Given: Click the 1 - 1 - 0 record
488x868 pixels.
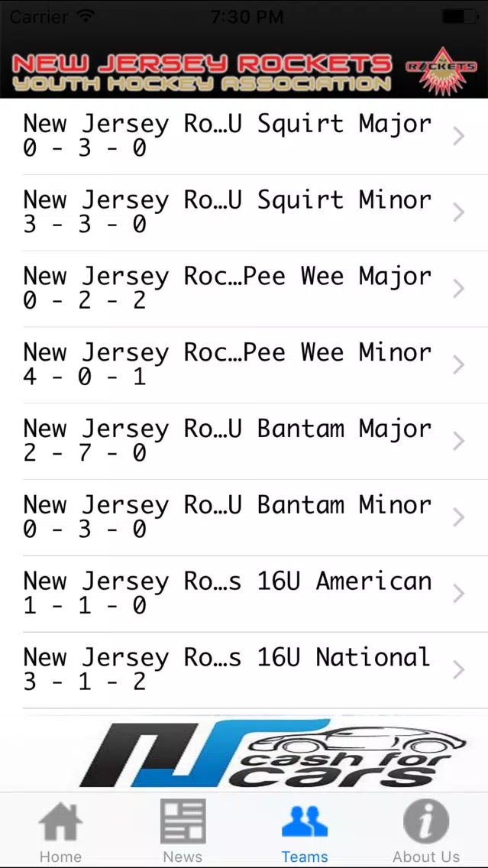Looking at the screenshot, I should pyautogui.click(x=85, y=606).
